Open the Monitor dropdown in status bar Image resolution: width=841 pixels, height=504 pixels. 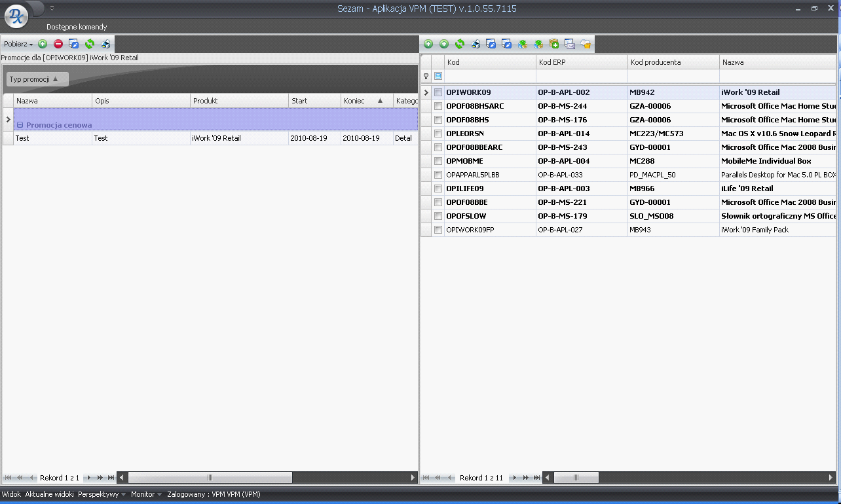(x=146, y=494)
